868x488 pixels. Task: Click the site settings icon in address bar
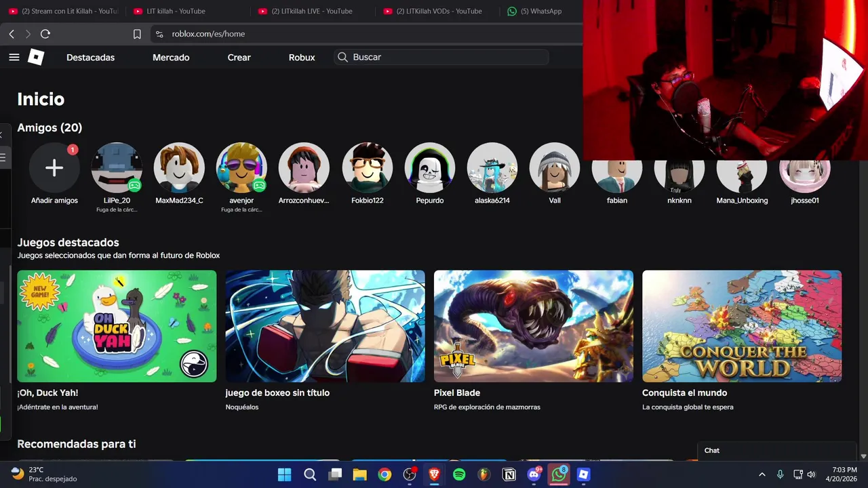159,34
